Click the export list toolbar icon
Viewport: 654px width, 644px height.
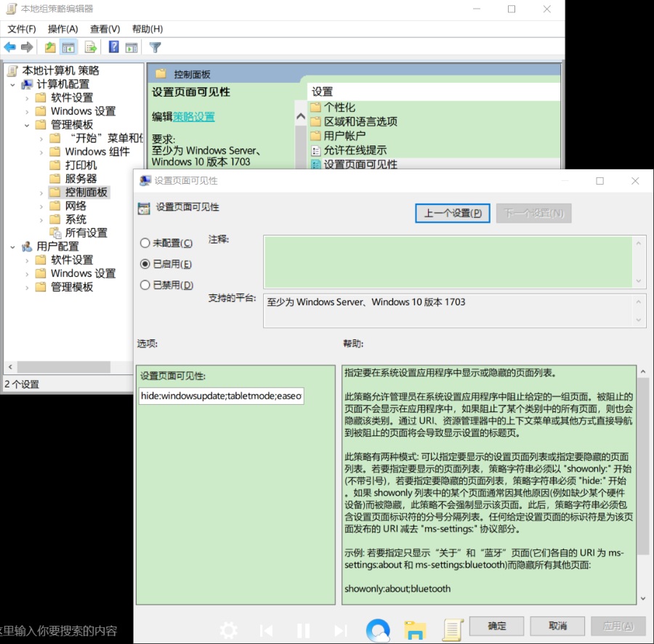(91, 47)
